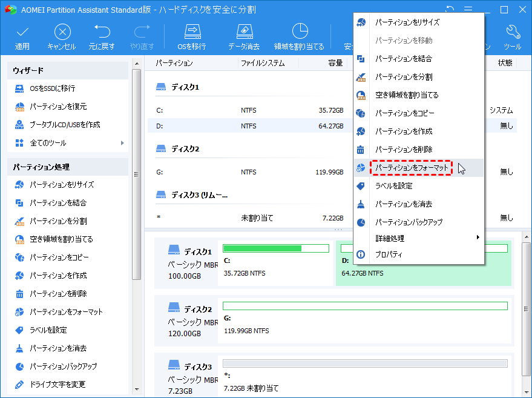Choose ラベルを設定 from the context menu
This screenshot has width=532, height=398.
419,186
